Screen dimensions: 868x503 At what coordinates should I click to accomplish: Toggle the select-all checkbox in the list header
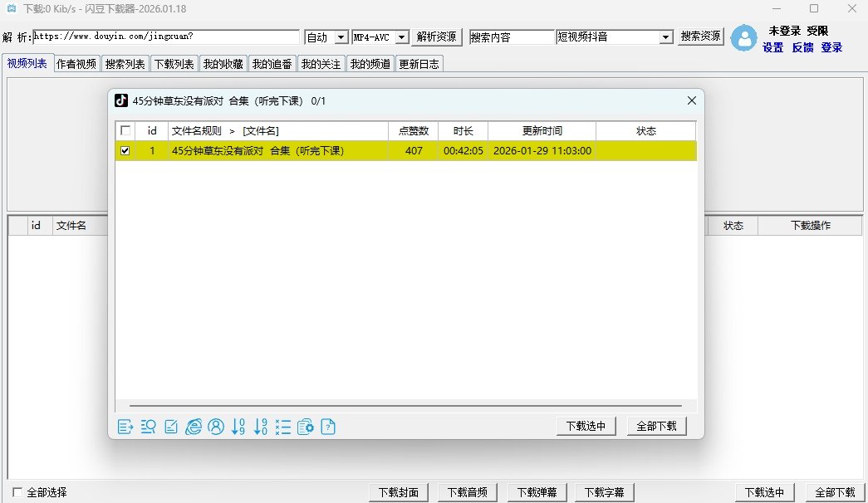[125, 130]
